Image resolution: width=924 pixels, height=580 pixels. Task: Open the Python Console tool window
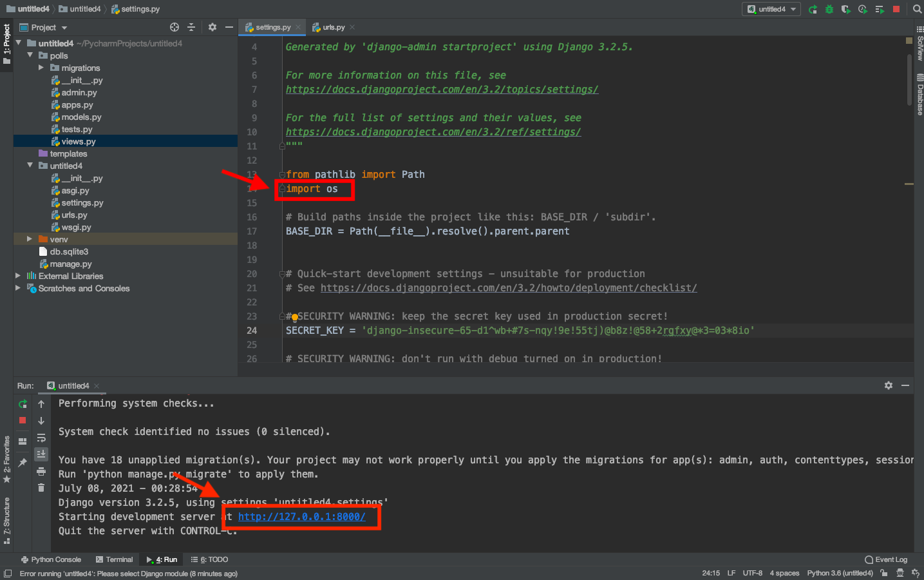(x=51, y=559)
